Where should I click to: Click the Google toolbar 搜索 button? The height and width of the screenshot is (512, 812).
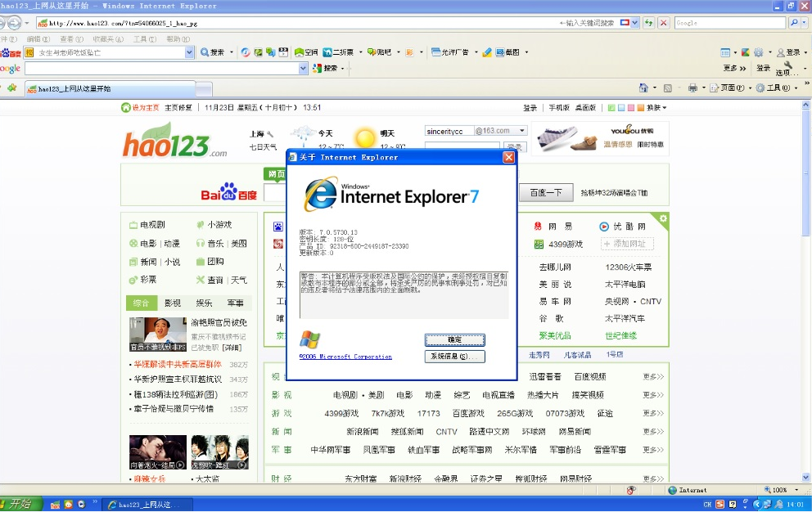pos(326,69)
